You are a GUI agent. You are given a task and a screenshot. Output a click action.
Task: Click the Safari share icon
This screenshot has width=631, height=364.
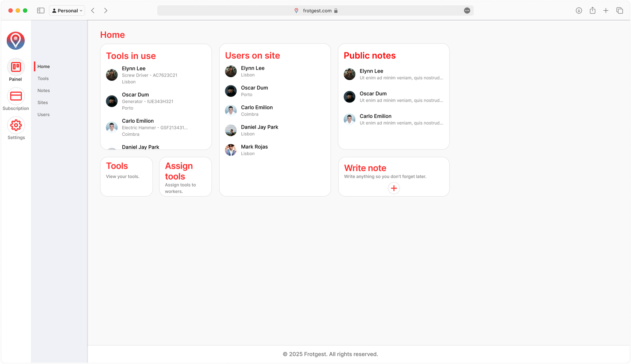pyautogui.click(x=592, y=11)
